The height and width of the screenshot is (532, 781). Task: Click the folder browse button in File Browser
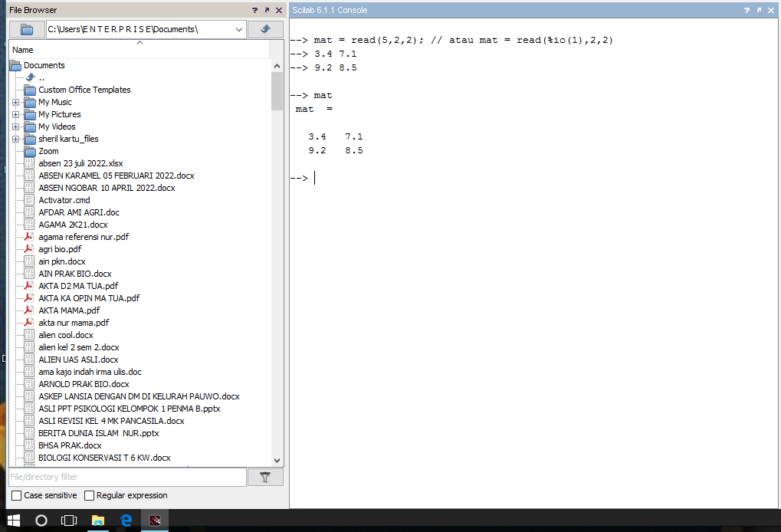click(27, 30)
